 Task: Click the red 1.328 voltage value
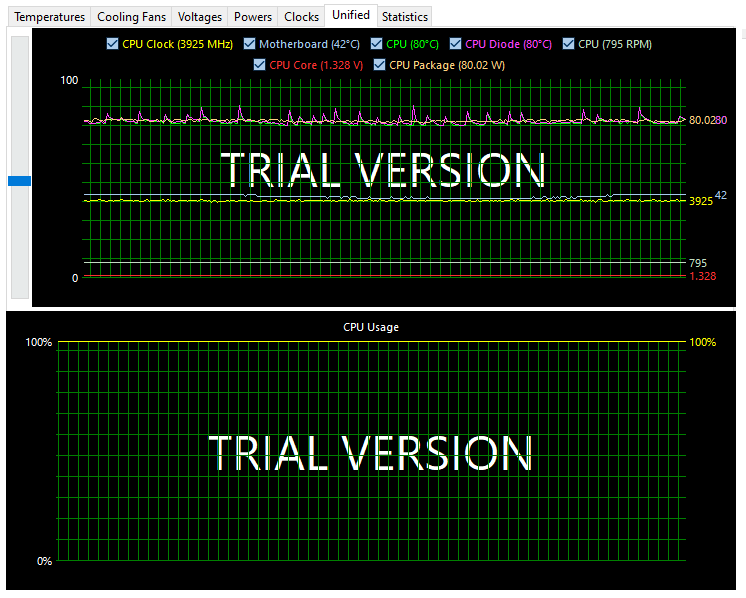click(x=703, y=276)
